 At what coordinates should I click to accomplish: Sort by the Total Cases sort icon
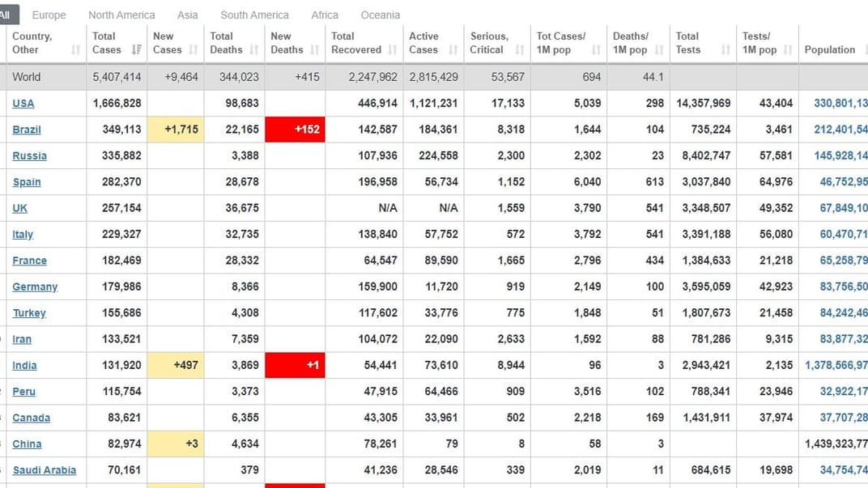click(x=136, y=50)
